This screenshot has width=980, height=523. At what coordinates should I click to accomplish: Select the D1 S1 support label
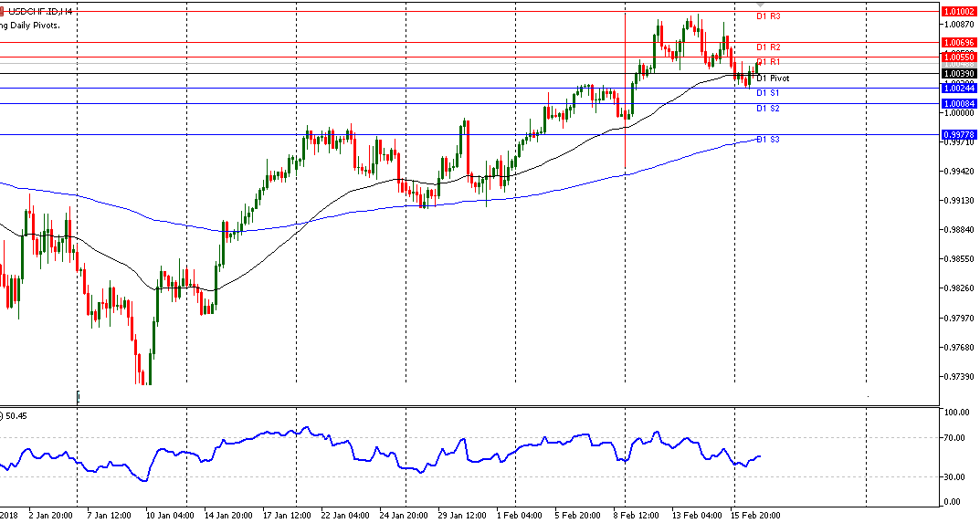767,93
